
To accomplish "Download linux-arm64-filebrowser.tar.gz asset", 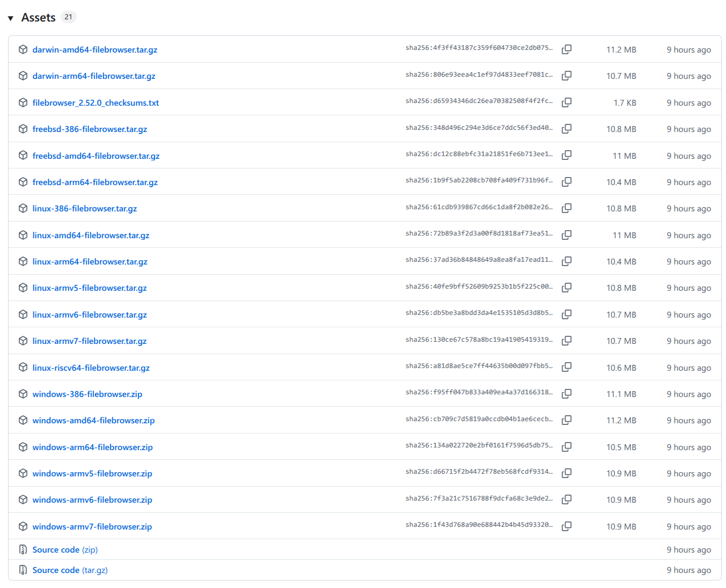I will (x=90, y=262).
